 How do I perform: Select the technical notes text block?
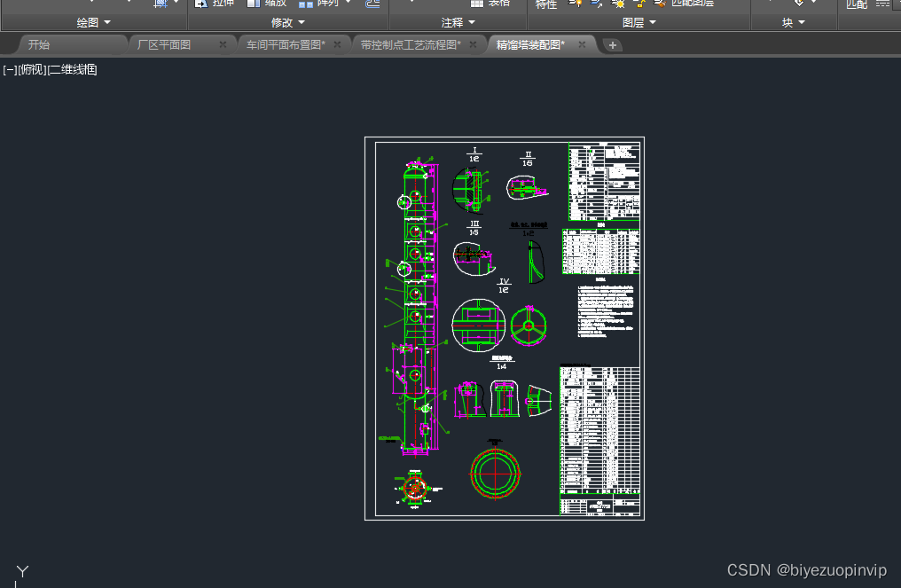(x=606, y=311)
